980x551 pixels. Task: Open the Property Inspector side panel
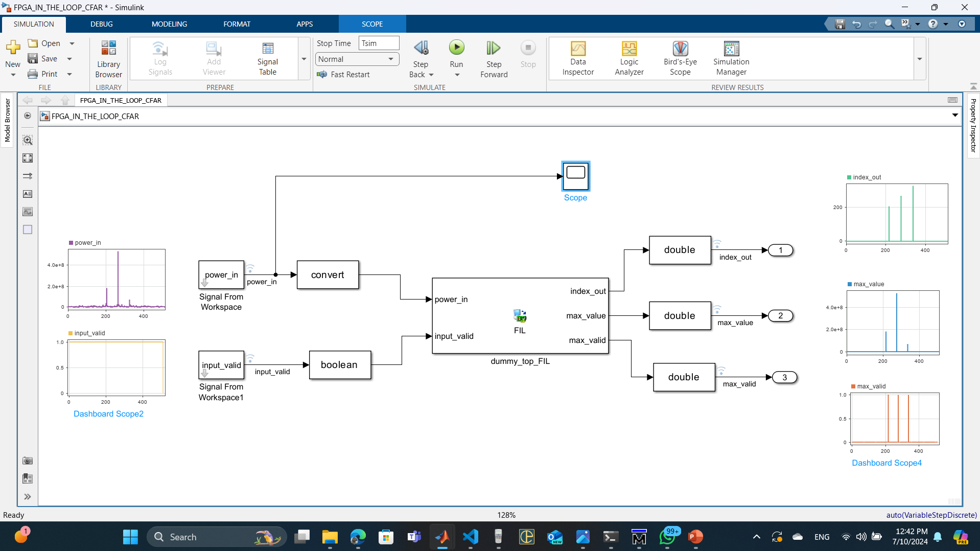[x=973, y=125]
